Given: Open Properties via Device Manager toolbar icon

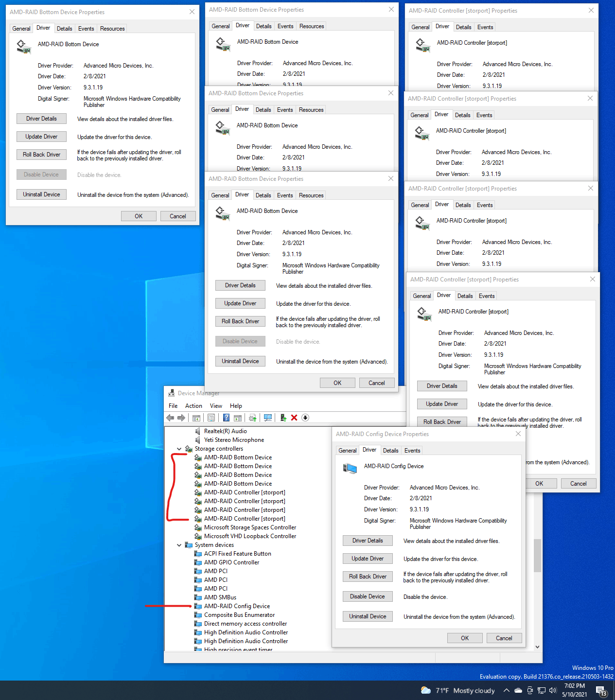Looking at the screenshot, I should pyautogui.click(x=211, y=418).
